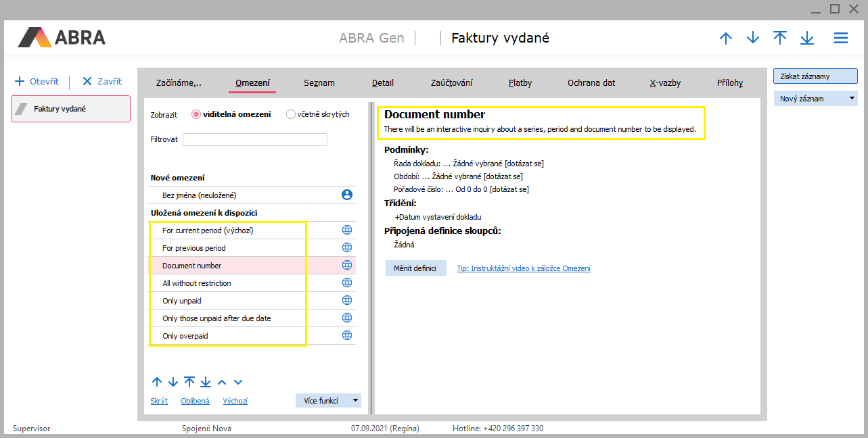Jump to last record arrow in header
This screenshot has height=438, width=868.
pyautogui.click(x=807, y=39)
